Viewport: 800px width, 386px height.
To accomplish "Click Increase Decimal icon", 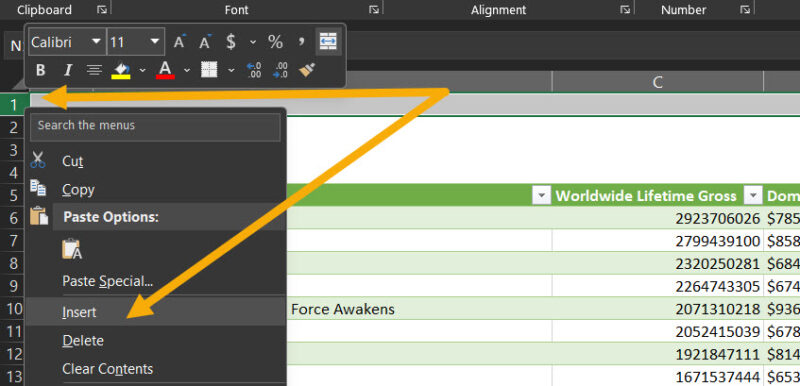I will (254, 70).
